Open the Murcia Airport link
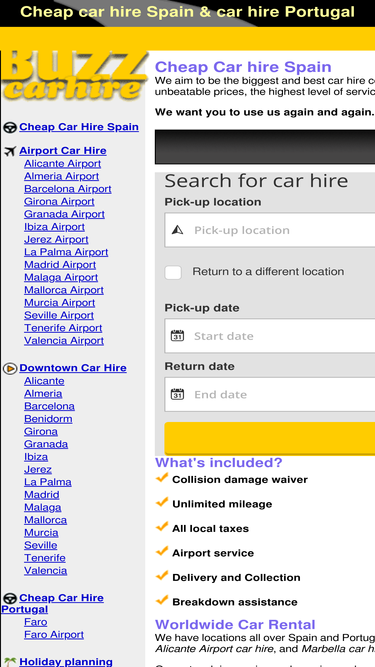 tap(60, 302)
